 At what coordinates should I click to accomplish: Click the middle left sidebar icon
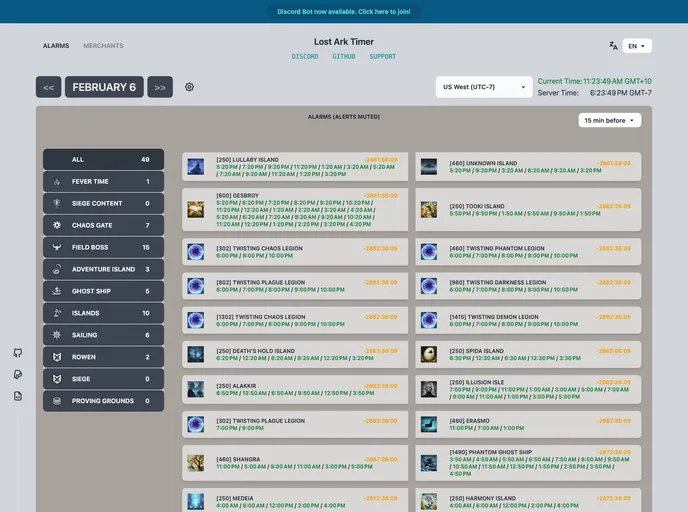point(18,374)
